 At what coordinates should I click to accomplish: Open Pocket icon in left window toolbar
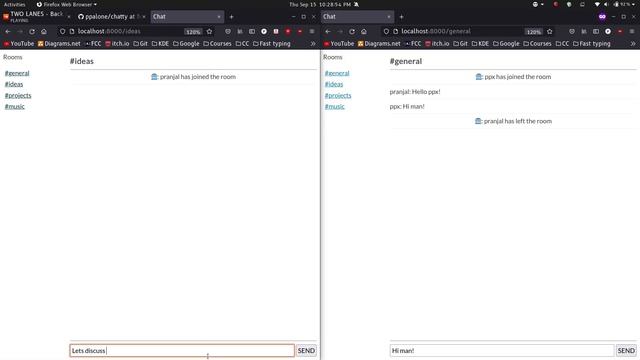[x=228, y=31]
